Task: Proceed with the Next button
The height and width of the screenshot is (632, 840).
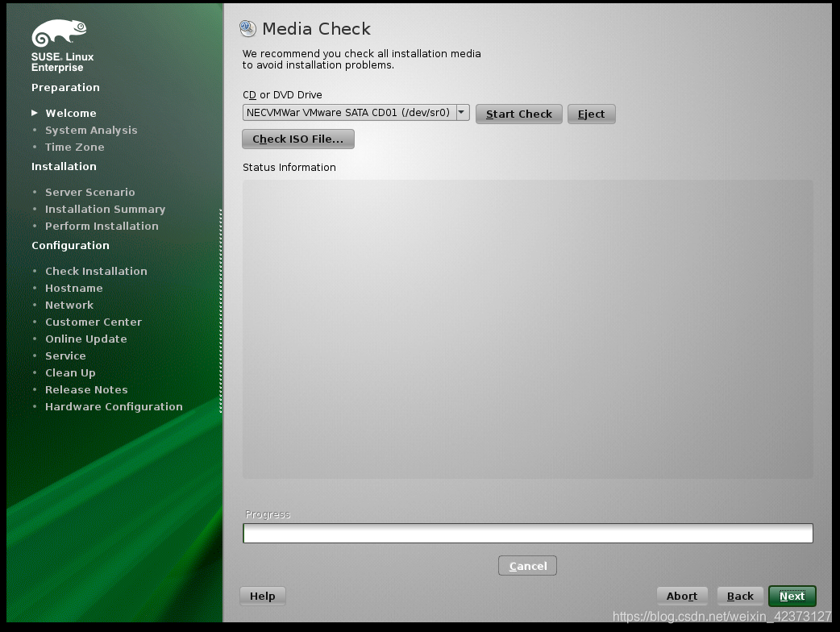Action: (x=792, y=596)
